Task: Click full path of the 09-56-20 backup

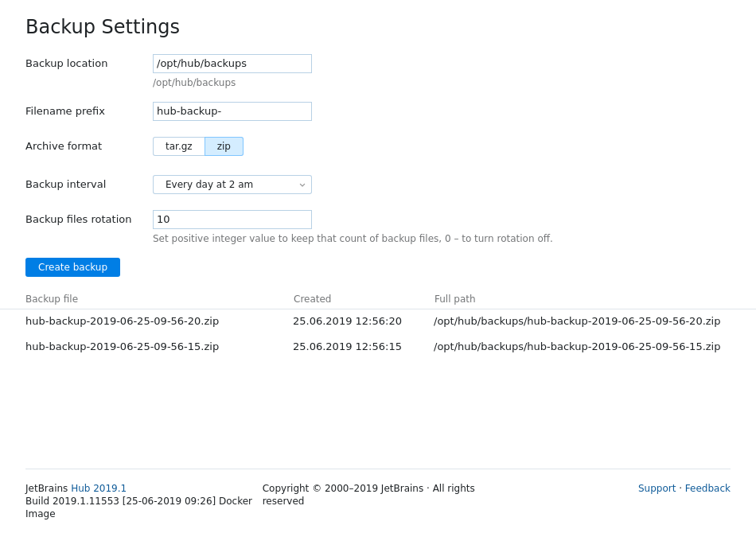Action: point(577,321)
